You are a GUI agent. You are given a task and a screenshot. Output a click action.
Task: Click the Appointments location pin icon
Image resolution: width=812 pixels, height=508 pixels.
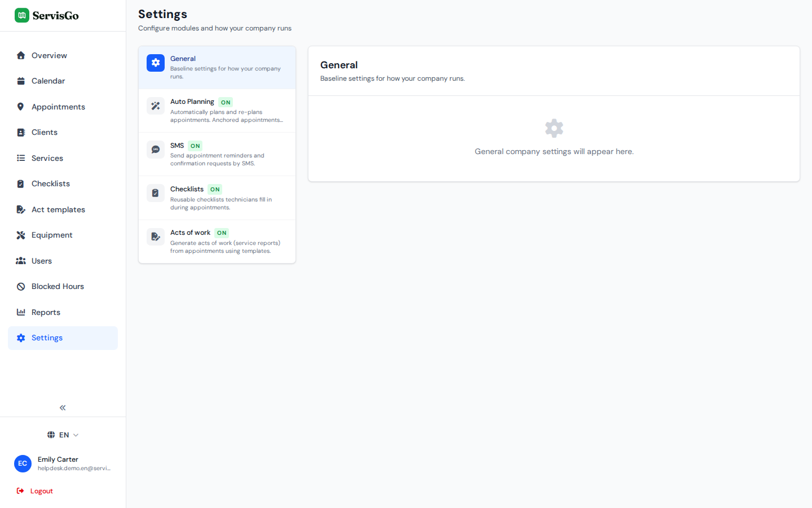point(21,107)
